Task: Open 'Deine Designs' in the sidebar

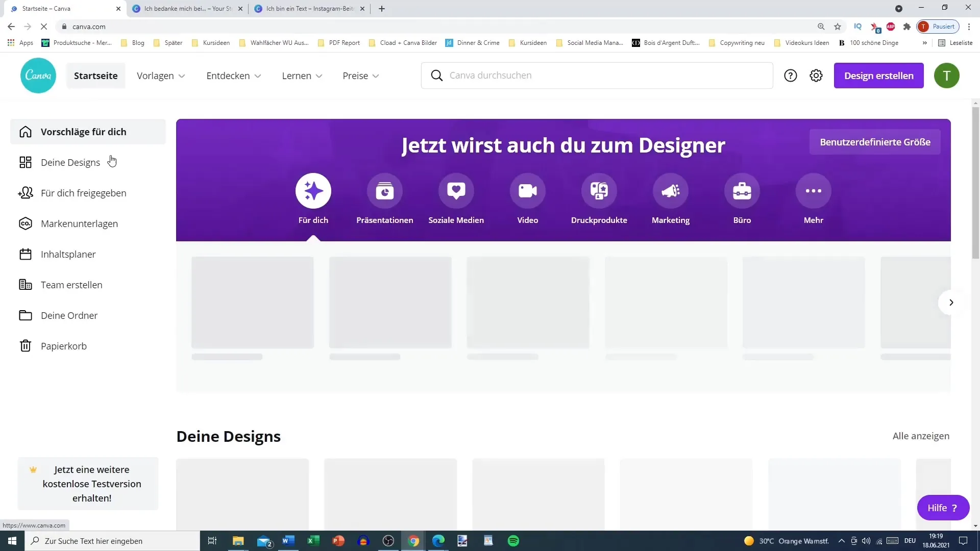Action: tap(88, 162)
